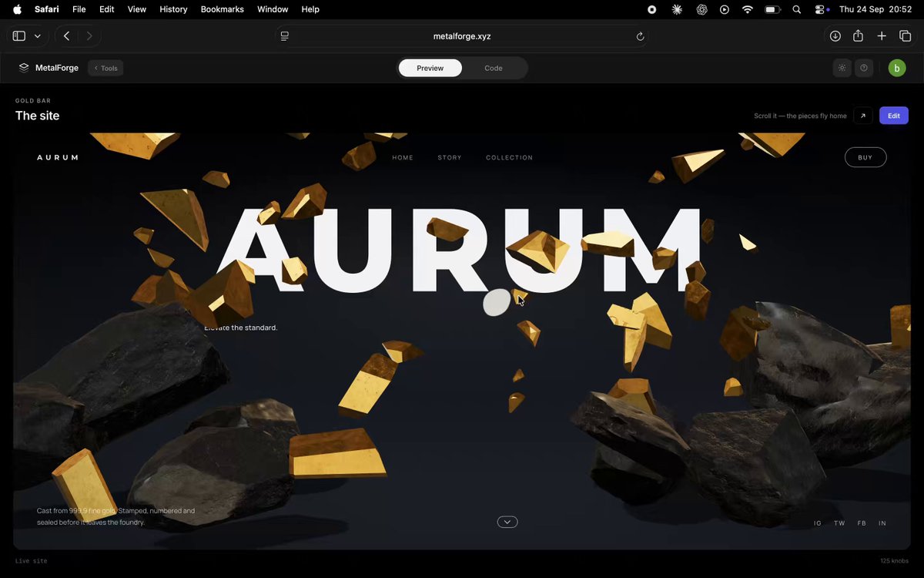Screen dimensions: 924x578
Task: Open the site in a new tab arrow
Action: click(863, 116)
